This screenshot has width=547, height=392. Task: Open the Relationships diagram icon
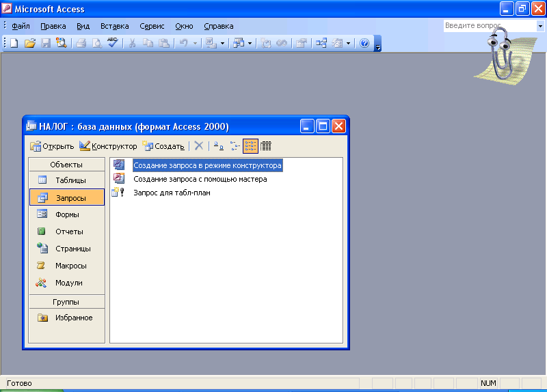[321, 43]
